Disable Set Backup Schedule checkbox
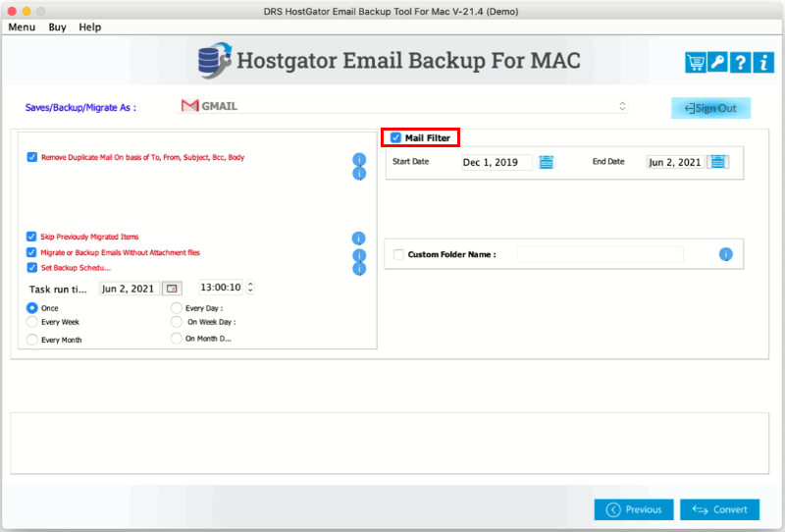The height and width of the screenshot is (532, 785). 32,268
